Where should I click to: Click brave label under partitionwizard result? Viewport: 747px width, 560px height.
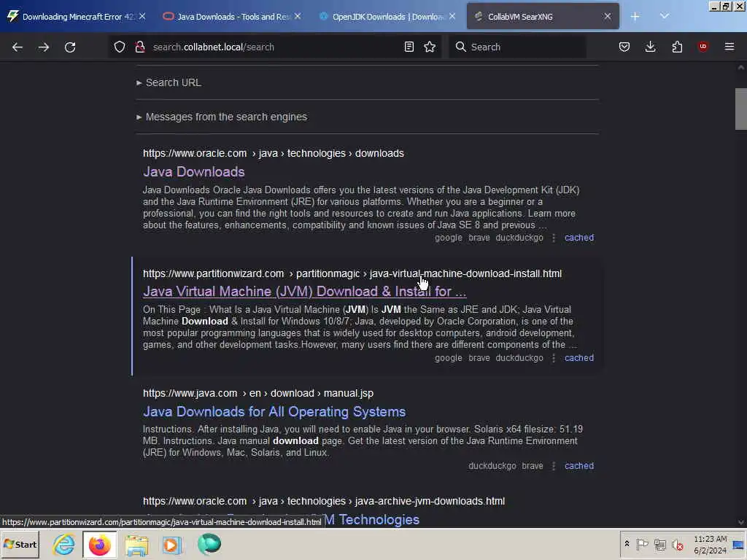(479, 358)
